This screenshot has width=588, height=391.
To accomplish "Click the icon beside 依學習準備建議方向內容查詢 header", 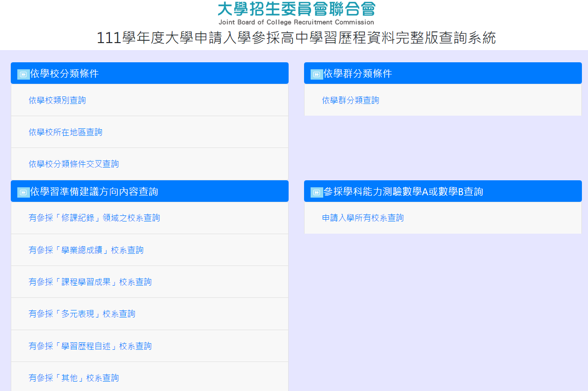I will pyautogui.click(x=23, y=192).
